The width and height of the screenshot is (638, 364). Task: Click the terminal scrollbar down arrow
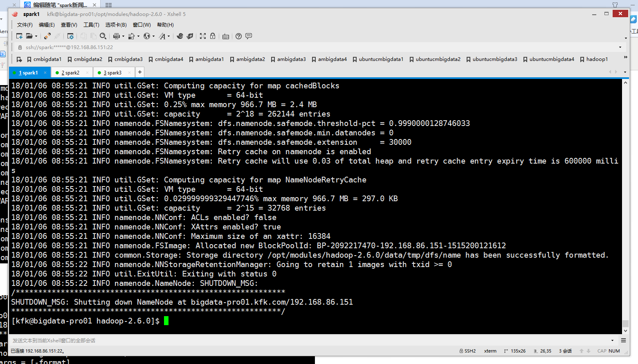click(625, 331)
